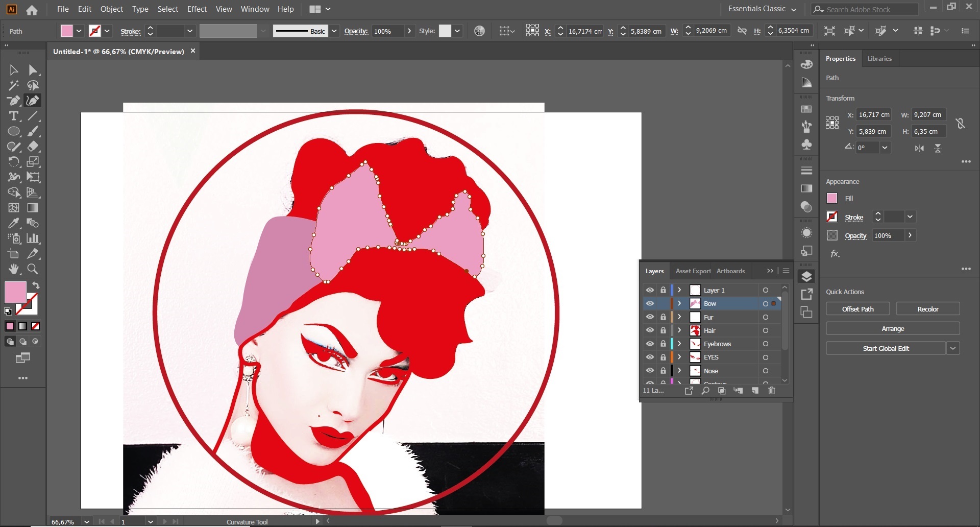Select the Scale tool
This screenshot has width=980, height=527.
coord(33,162)
